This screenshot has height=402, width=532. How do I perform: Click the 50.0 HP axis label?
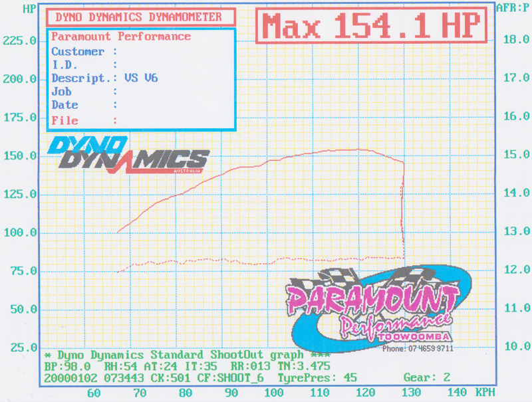pos(23,309)
